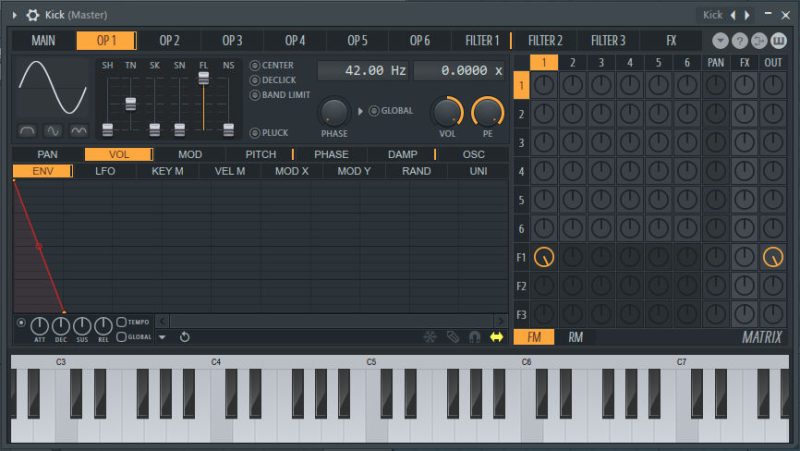The height and width of the screenshot is (451, 800).
Task: Open the FILTER 3 tab
Action: 608,41
